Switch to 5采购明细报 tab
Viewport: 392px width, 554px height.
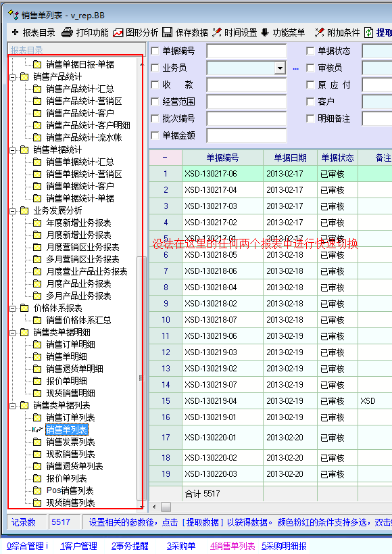click(284, 546)
